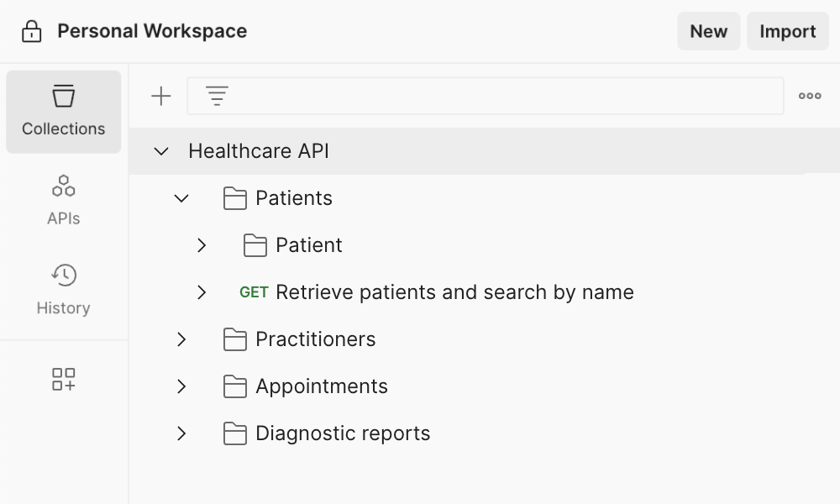This screenshot has width=840, height=504.
Task: Collapse the Patients folder chevron
Action: pos(181,198)
